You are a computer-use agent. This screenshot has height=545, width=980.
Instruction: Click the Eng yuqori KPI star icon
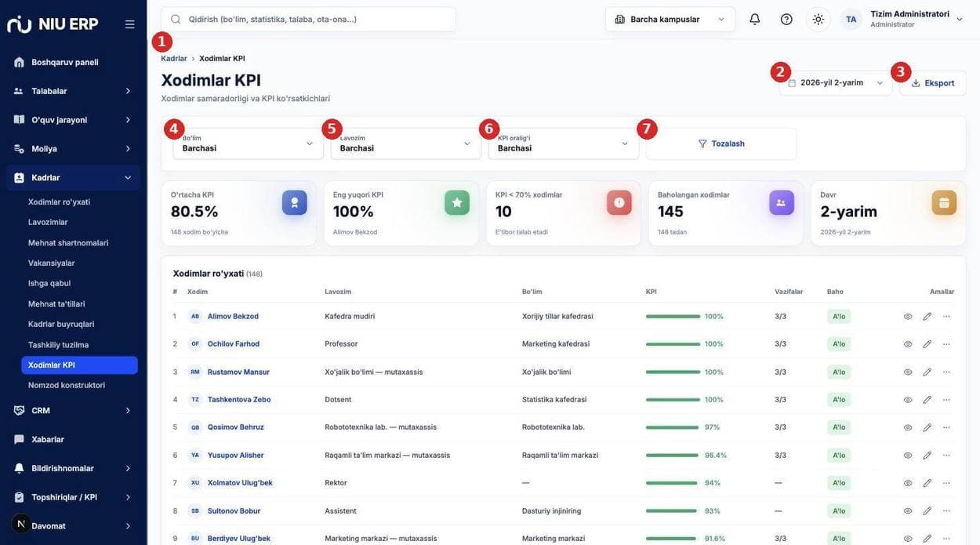coord(457,202)
